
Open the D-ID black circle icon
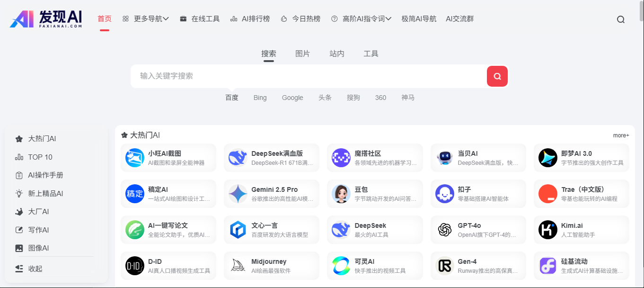point(135,266)
